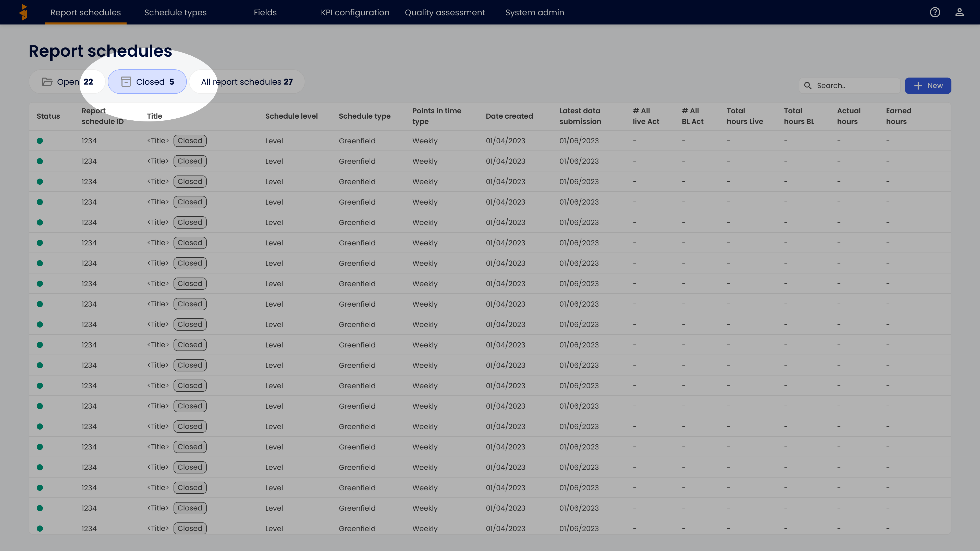The height and width of the screenshot is (551, 980).
Task: Click the archive box icon on the Closed tab
Action: pyautogui.click(x=126, y=82)
